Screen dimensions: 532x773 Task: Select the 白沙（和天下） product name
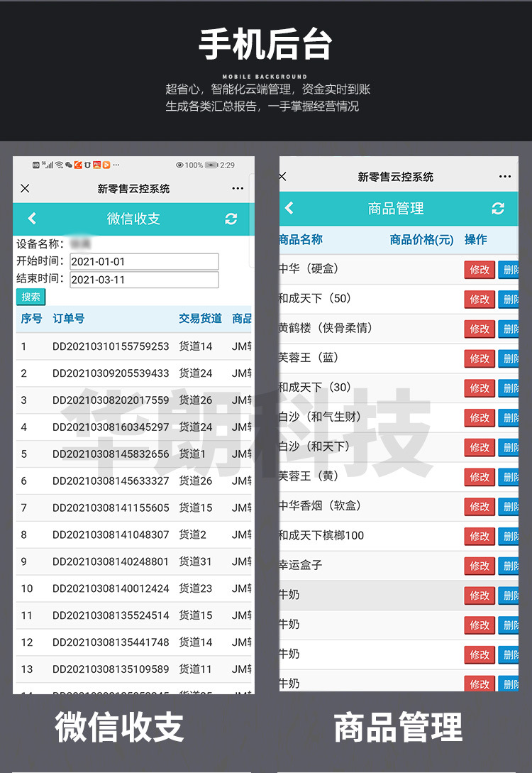tap(315, 446)
